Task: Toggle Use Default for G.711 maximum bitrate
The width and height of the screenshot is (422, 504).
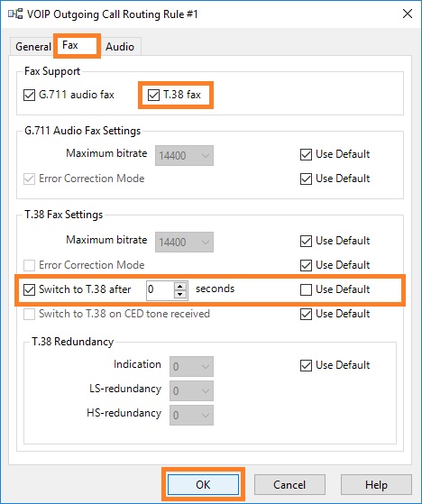Action: click(306, 154)
